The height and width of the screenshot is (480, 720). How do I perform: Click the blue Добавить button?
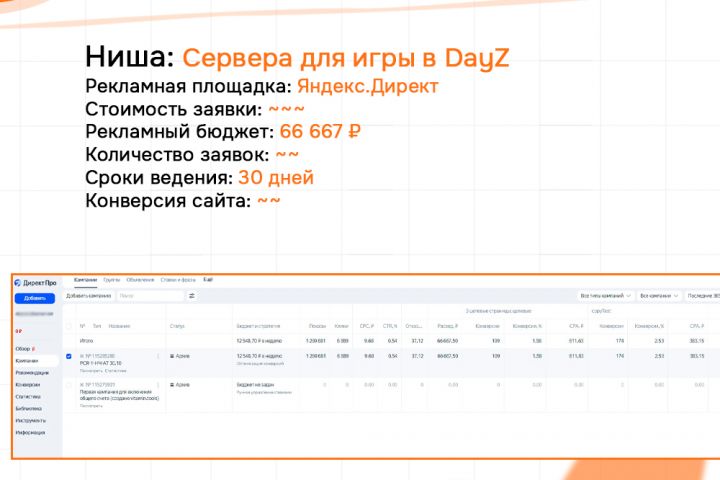coord(35,299)
